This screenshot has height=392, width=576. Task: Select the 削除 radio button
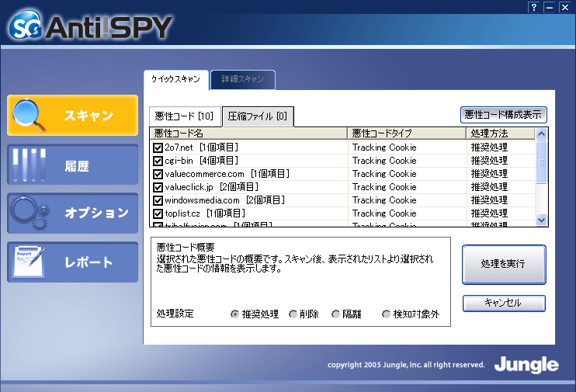coord(293,314)
